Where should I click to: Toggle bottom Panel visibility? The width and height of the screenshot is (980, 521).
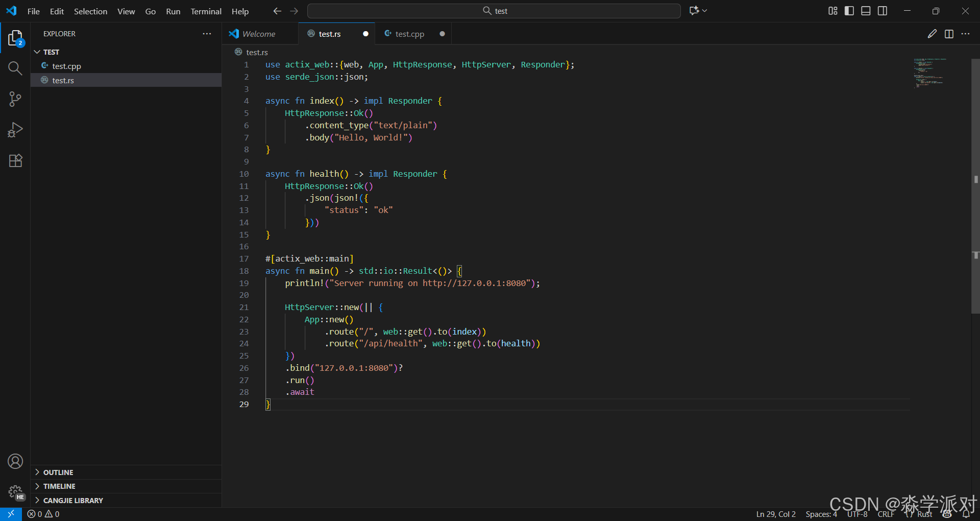pos(866,11)
